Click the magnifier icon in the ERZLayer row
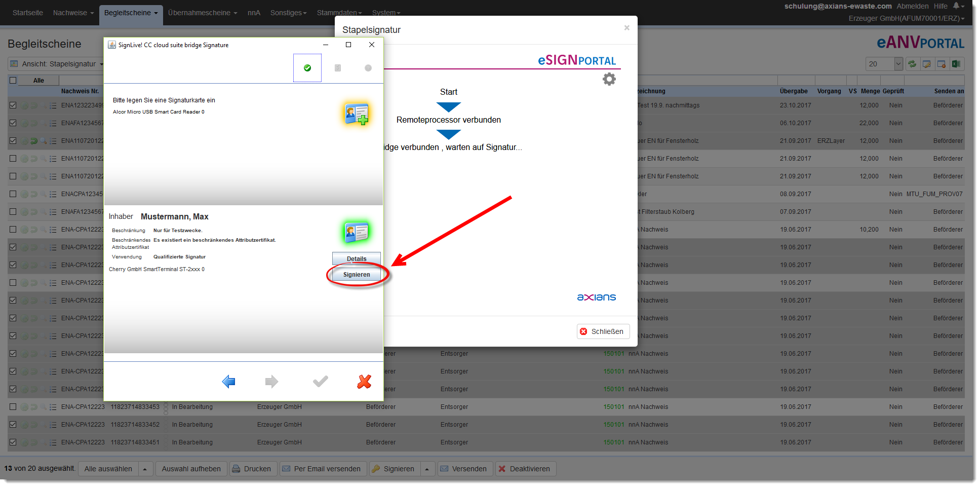980x487 pixels. (44, 141)
